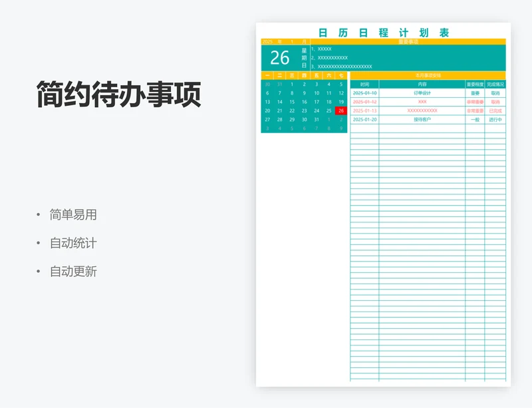532x408 pixels.
Task: Click calendar date 15
Action: (x=292, y=102)
